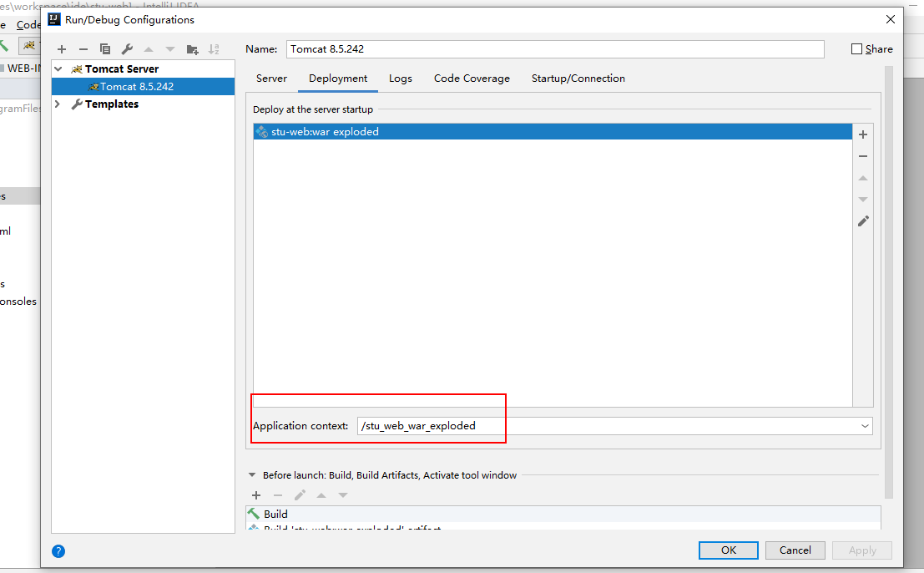The image size is (924, 573).
Task: Focus the Name input field
Action: (x=555, y=49)
